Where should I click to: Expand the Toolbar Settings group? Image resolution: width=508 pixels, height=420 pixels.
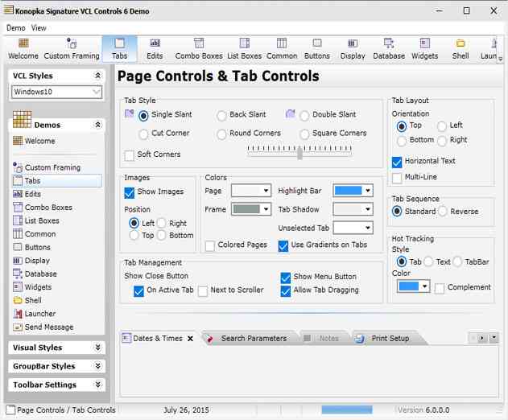pos(98,385)
